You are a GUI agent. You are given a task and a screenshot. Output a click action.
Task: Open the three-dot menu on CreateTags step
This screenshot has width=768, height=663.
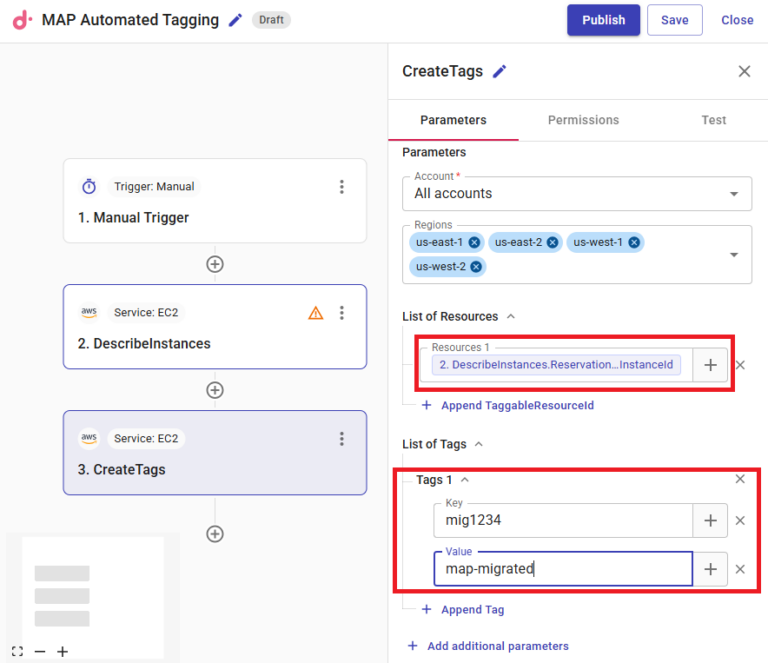(341, 439)
